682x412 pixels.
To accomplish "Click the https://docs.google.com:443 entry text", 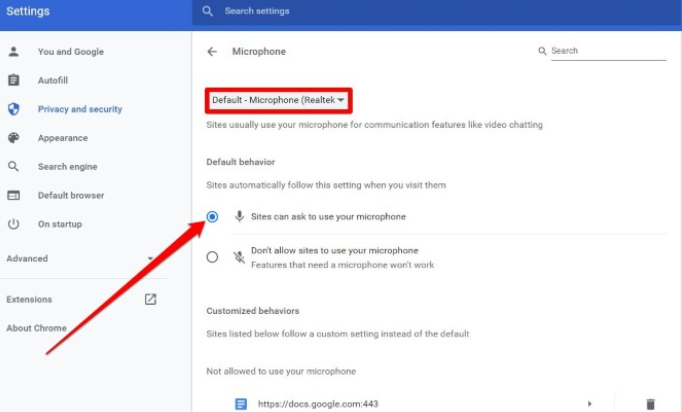I will coord(318,404).
